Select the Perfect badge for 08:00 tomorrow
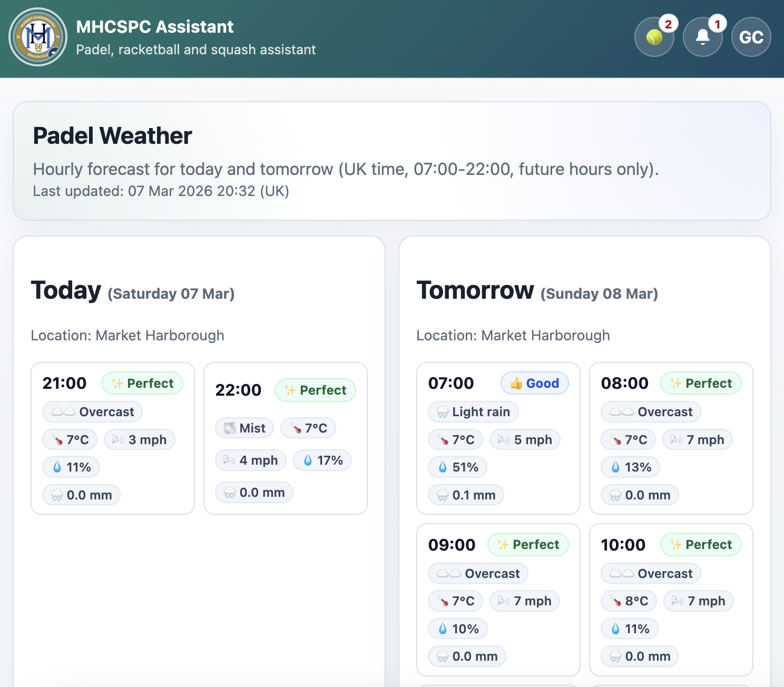The height and width of the screenshot is (687, 784). point(701,383)
